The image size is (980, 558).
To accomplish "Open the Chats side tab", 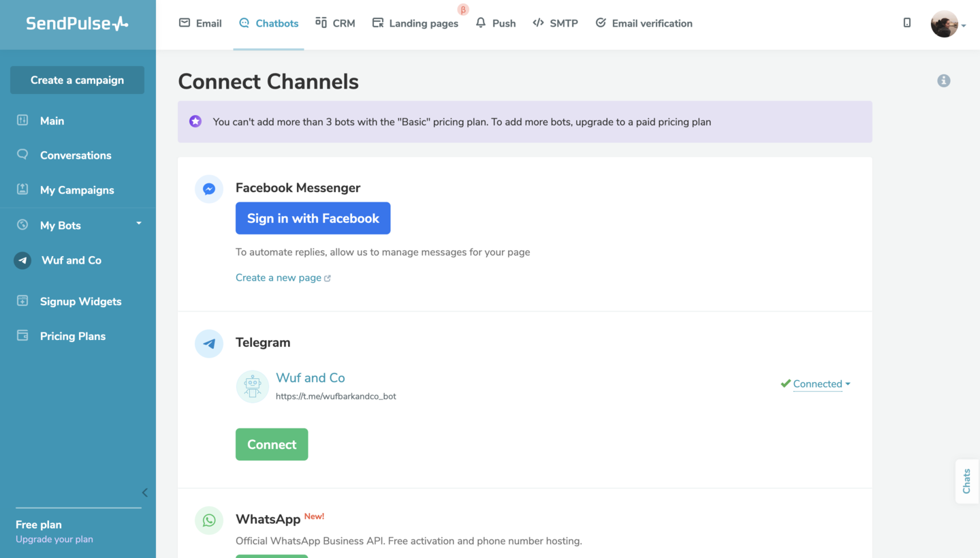I will click(966, 481).
